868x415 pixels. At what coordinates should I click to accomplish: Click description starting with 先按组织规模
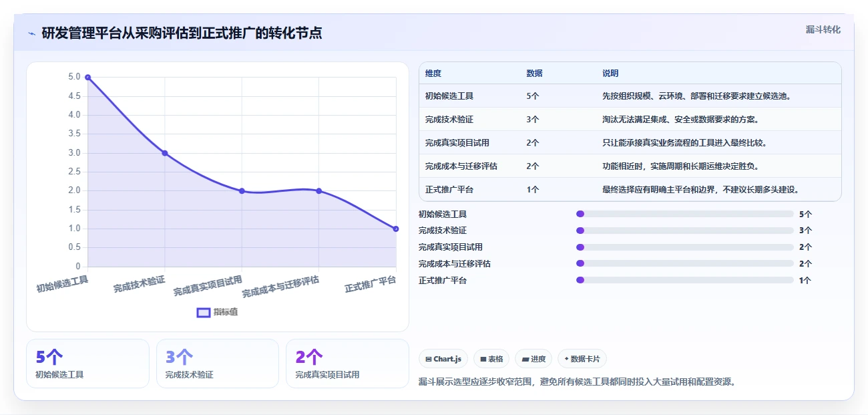pyautogui.click(x=697, y=96)
